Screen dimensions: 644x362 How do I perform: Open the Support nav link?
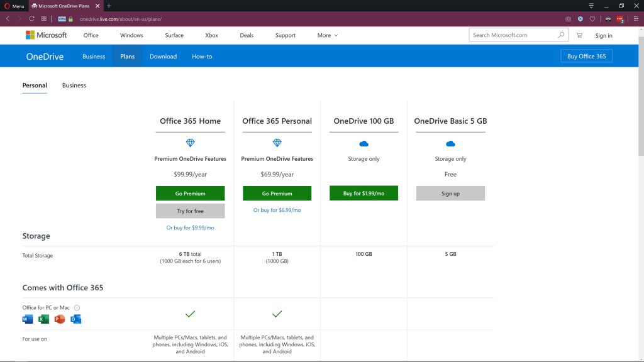(286, 35)
